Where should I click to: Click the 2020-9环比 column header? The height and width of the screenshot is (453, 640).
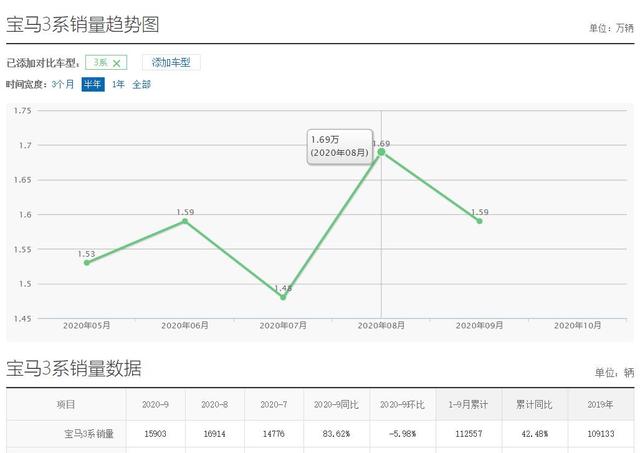[x=402, y=404]
